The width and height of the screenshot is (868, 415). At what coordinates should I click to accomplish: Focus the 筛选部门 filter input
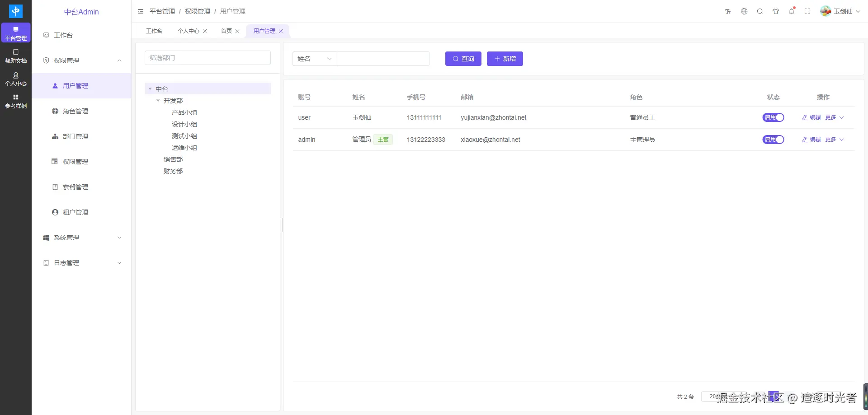point(208,58)
